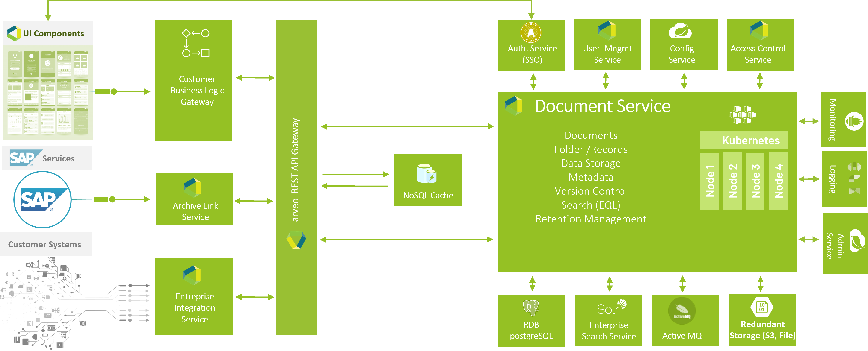Image resolution: width=868 pixels, height=351 pixels.
Task: Click the arveo logo in Archive Link Service
Action: click(192, 187)
